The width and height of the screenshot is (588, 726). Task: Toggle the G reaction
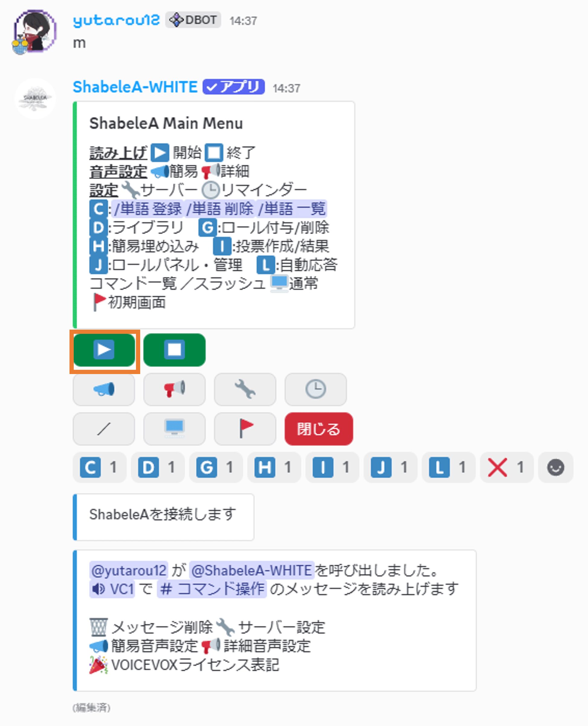(216, 467)
